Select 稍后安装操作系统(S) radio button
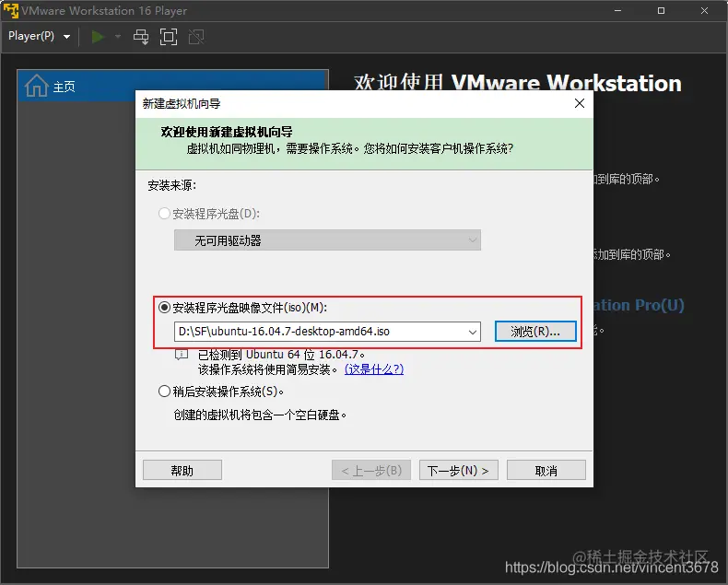Viewport: 728px width, 585px height. coord(164,392)
